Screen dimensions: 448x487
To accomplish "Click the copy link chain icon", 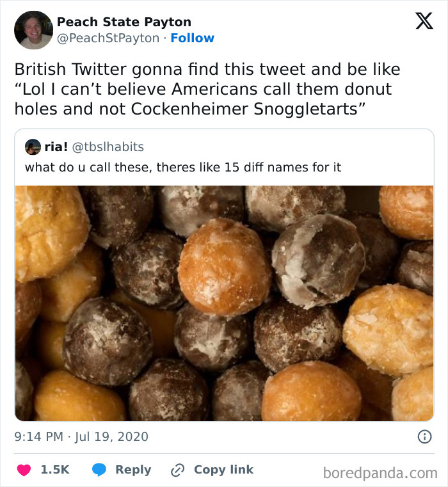I will pyautogui.click(x=177, y=470).
